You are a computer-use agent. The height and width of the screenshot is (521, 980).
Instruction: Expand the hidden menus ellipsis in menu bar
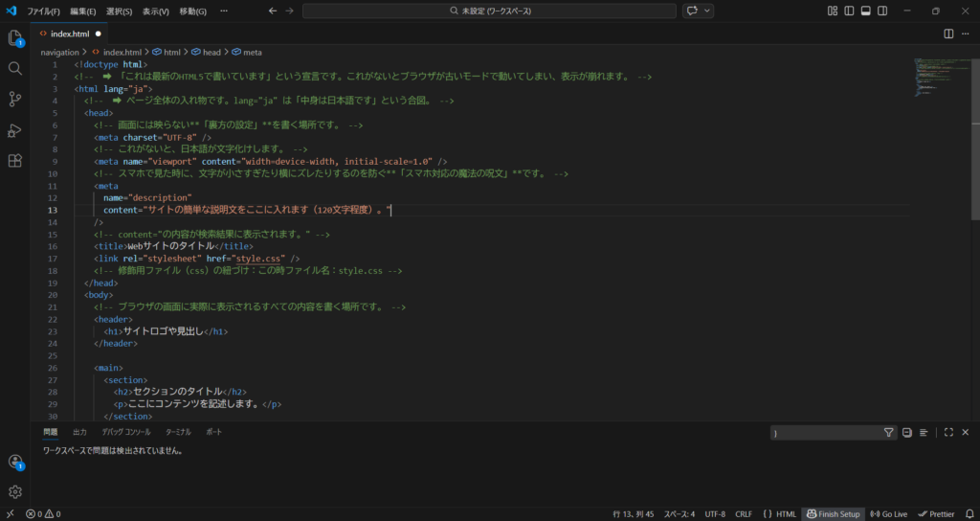pos(224,11)
